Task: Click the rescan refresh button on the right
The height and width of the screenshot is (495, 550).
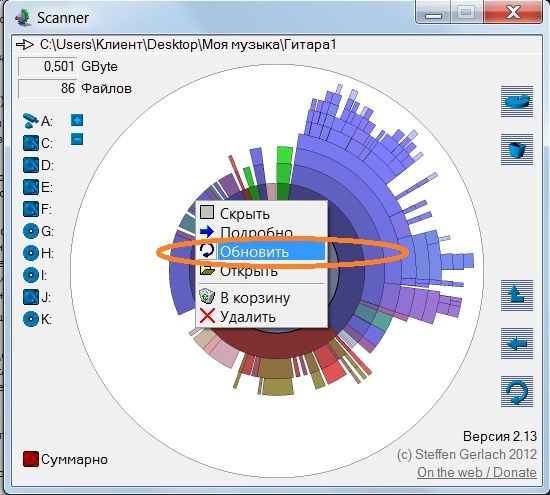Action: (x=517, y=392)
